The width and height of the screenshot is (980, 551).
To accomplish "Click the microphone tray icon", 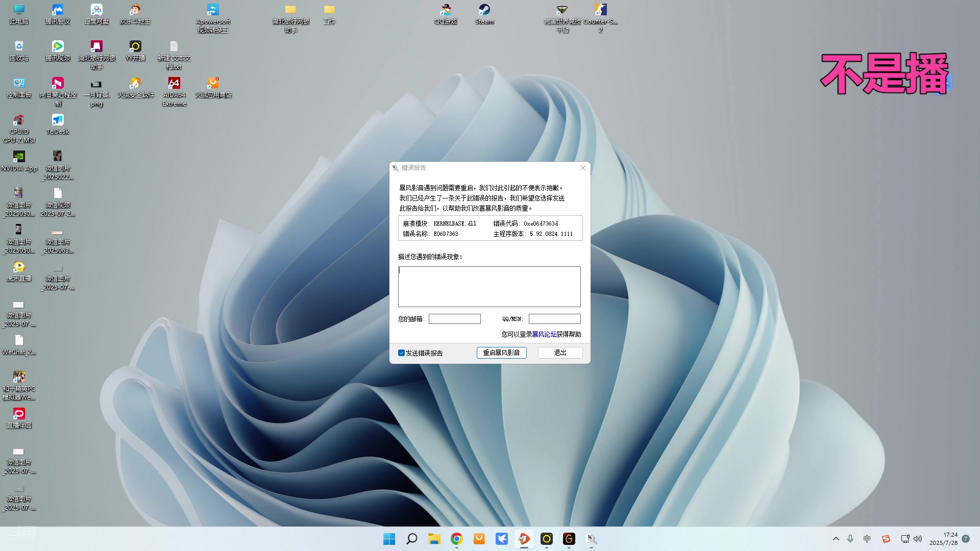I will coord(850,539).
